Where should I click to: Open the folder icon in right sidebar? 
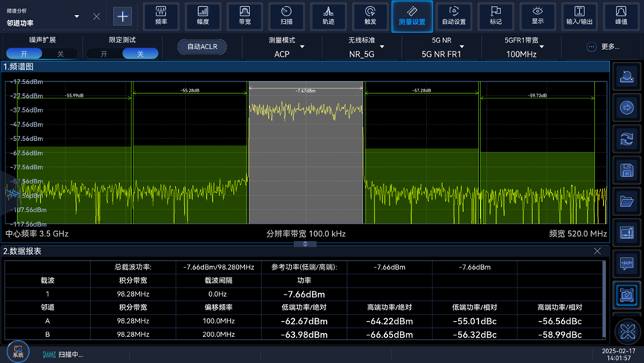627,202
